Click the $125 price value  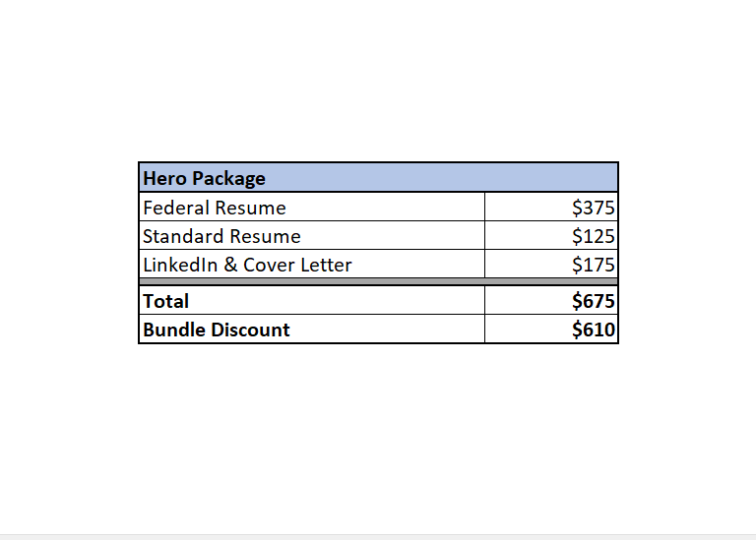click(593, 236)
